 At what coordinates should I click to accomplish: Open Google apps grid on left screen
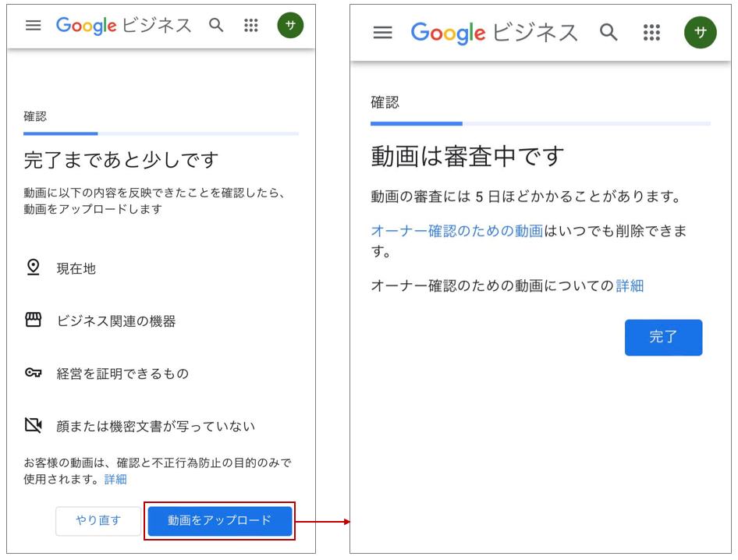(x=250, y=25)
